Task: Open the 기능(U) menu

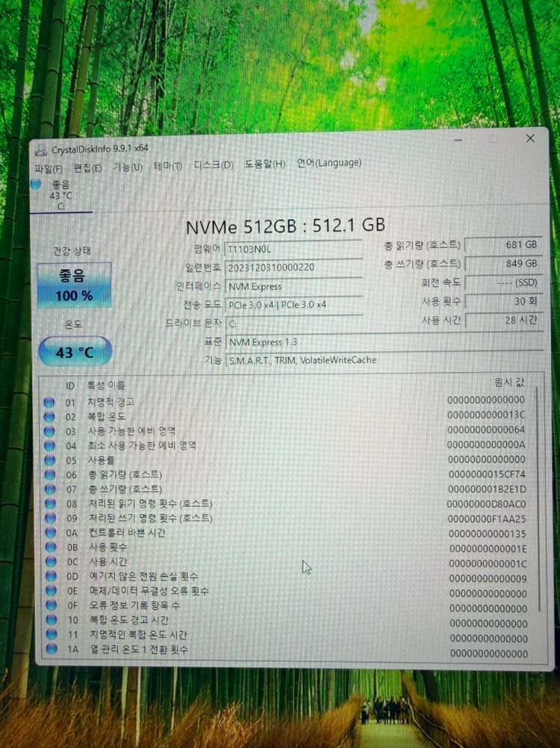Action: [x=127, y=167]
